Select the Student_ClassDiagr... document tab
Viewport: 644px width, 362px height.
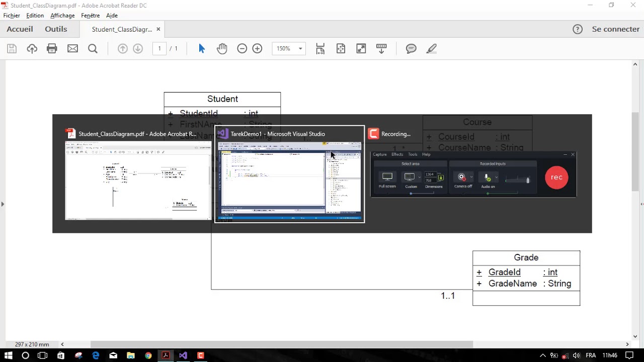click(x=122, y=29)
